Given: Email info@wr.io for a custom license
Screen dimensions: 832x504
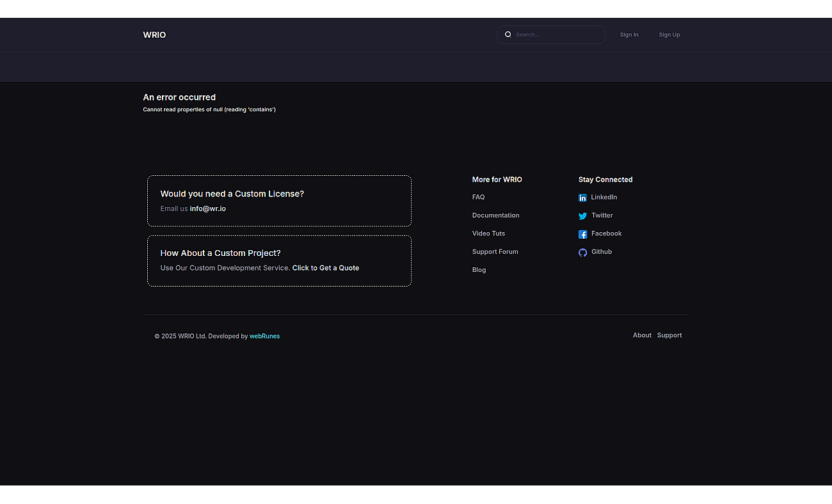Looking at the screenshot, I should click(208, 209).
